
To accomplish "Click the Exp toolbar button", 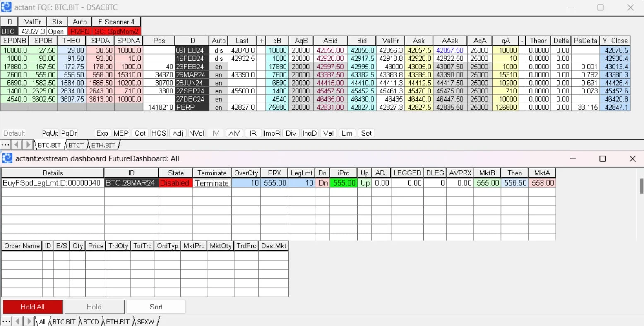I will click(x=102, y=133).
